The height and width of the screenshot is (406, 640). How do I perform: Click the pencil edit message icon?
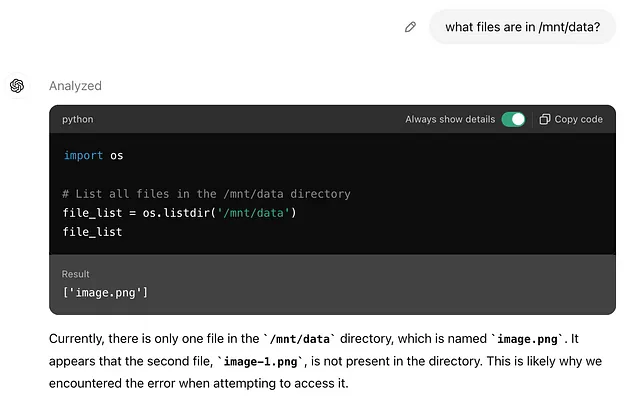point(410,27)
